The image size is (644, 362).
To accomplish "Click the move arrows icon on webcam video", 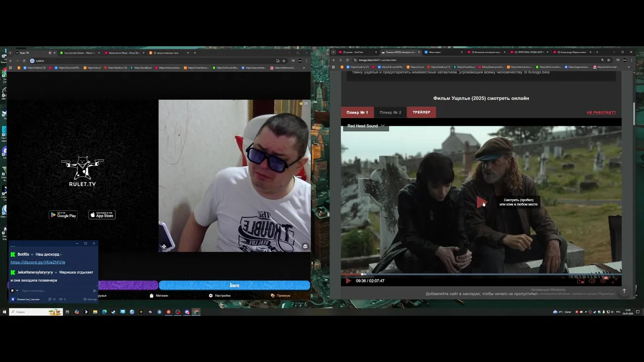I will tap(164, 246).
